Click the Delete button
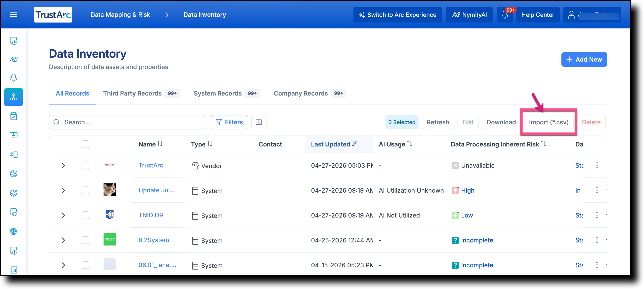644x289 pixels. (591, 122)
